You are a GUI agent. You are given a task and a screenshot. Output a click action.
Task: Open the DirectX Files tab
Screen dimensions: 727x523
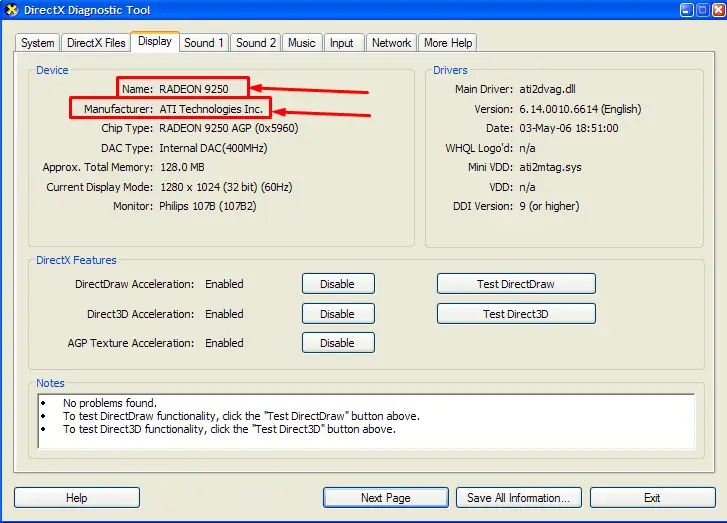click(x=96, y=43)
